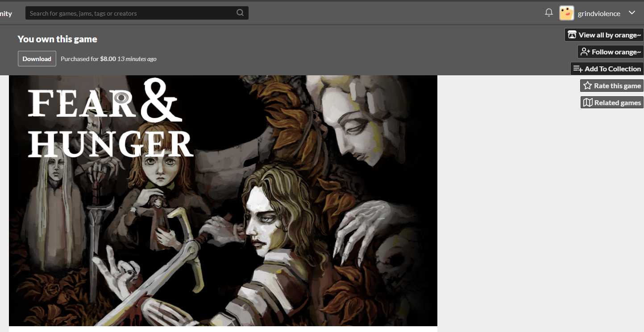Open the Community nav item
The image size is (644, 332).
point(6,13)
